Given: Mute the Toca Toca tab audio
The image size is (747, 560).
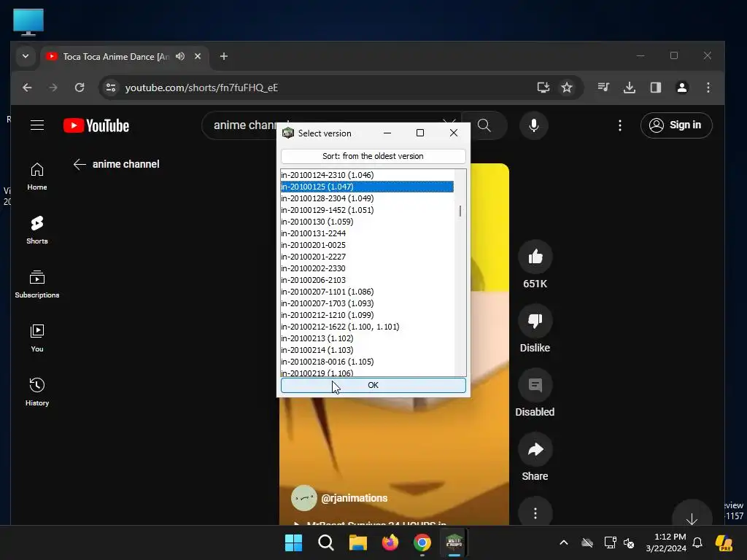Looking at the screenshot, I should coord(180,56).
